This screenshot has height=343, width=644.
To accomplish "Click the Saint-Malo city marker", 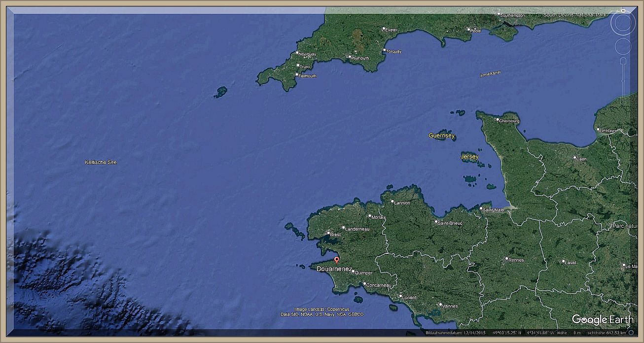I will point(481,208).
